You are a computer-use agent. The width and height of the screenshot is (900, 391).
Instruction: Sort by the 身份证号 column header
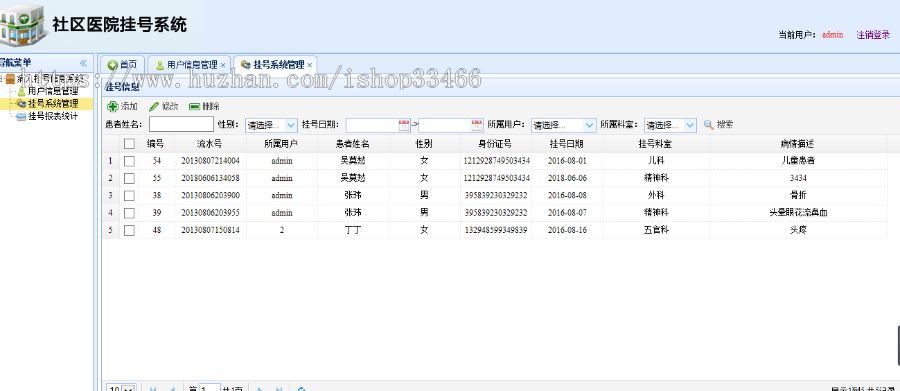pos(496,144)
